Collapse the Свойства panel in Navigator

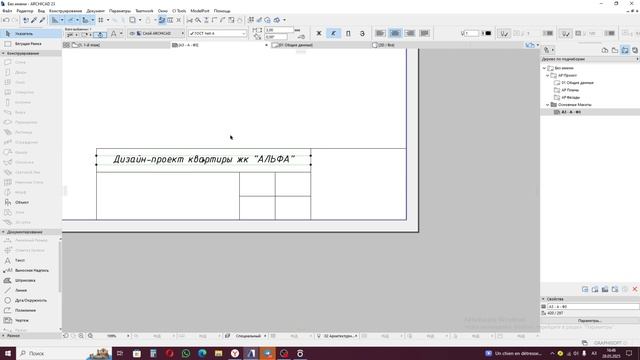(543, 299)
